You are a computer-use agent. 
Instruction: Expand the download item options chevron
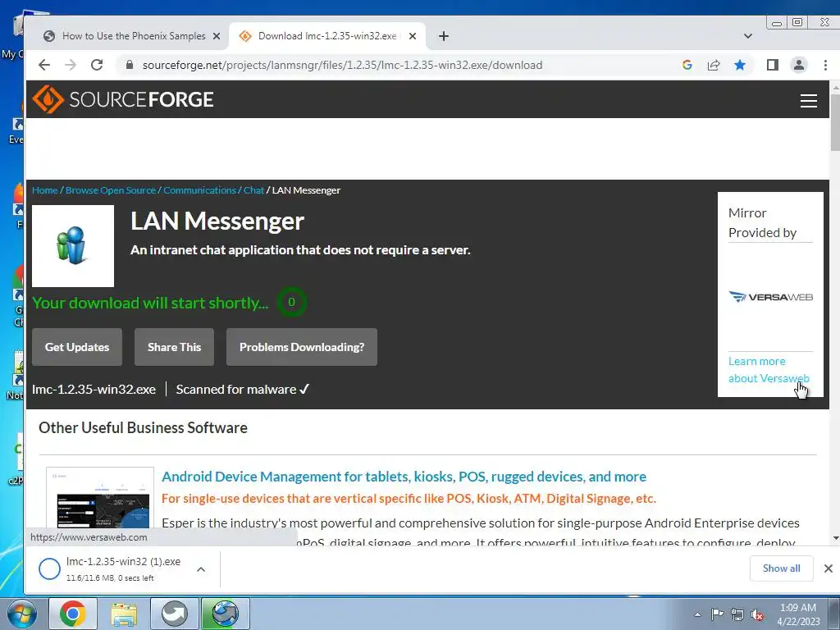coord(201,569)
